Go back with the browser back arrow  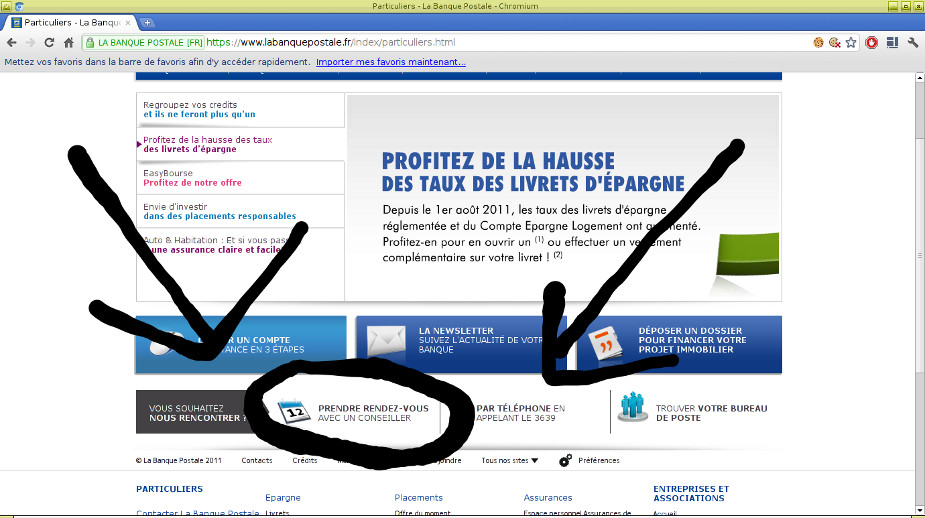tap(12, 42)
